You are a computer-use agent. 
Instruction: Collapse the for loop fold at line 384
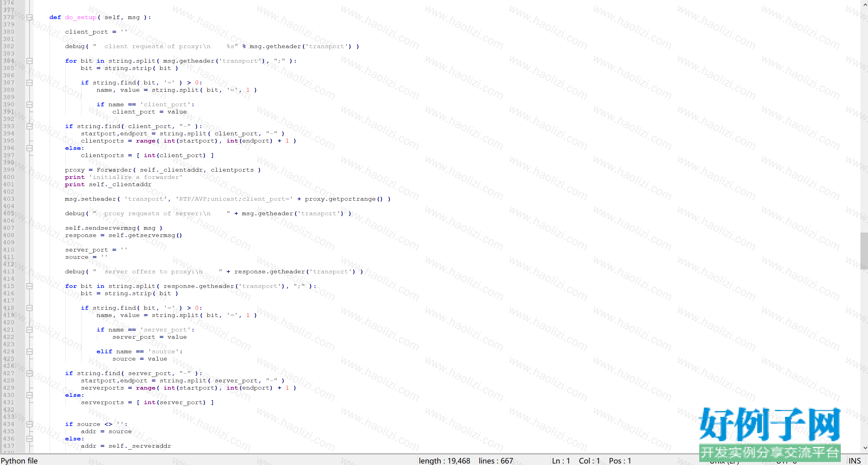30,61
